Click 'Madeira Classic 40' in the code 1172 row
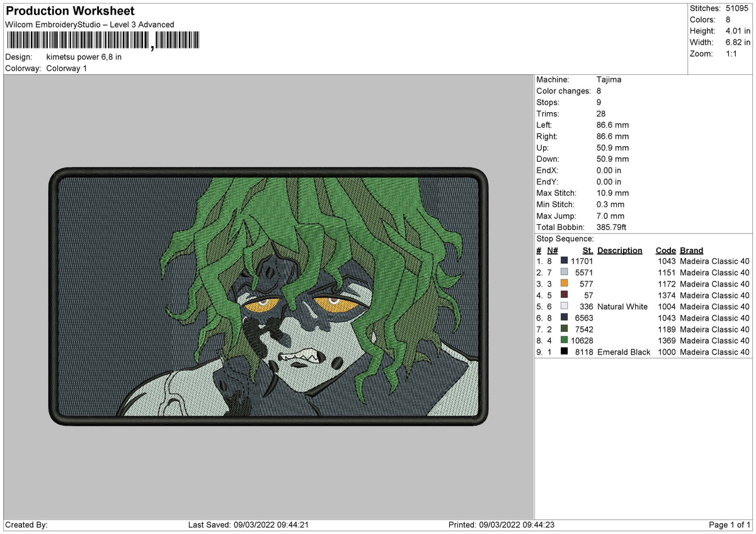Screen dimensions: 756x534 click(x=715, y=283)
